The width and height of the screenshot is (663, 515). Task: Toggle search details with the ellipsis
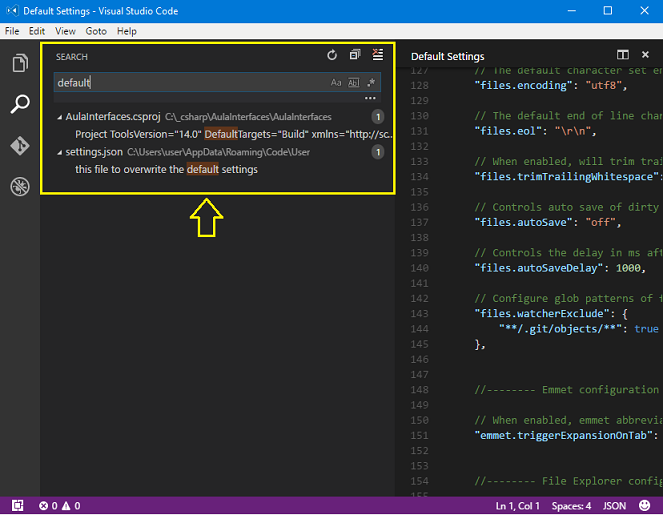pyautogui.click(x=370, y=98)
